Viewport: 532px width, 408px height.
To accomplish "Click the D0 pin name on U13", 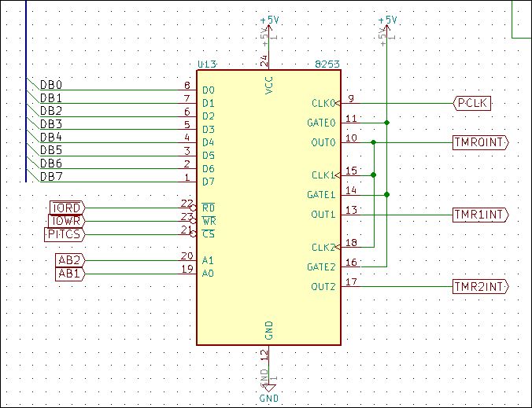I will (x=209, y=90).
